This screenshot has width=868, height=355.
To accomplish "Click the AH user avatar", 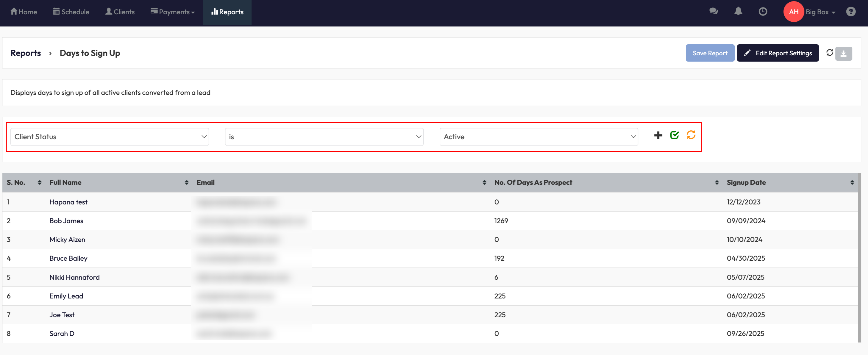I will pyautogui.click(x=793, y=12).
